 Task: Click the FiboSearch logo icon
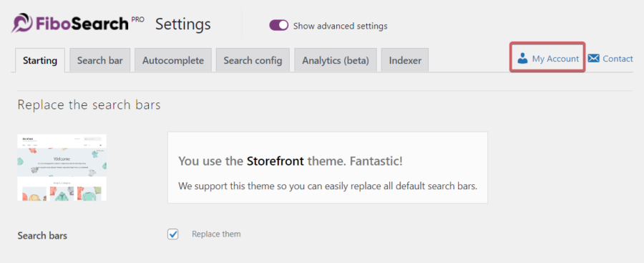(21, 23)
